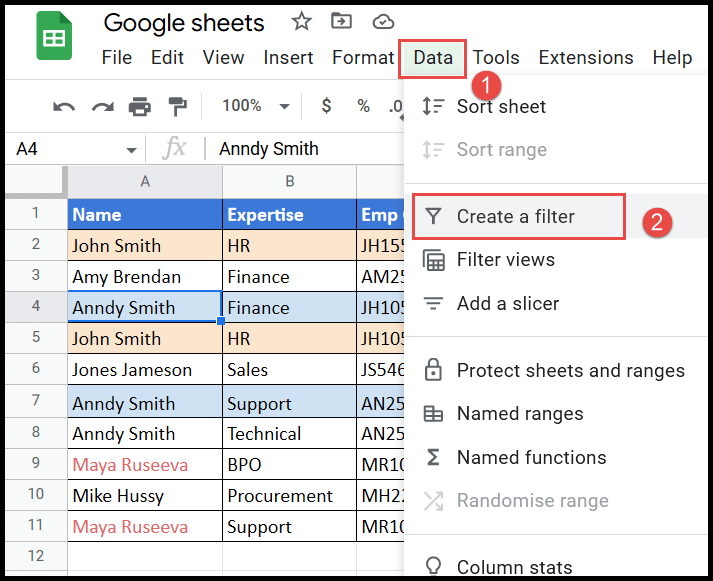Click the move-to-folder icon
This screenshot has height=581, width=713.
coord(341,21)
